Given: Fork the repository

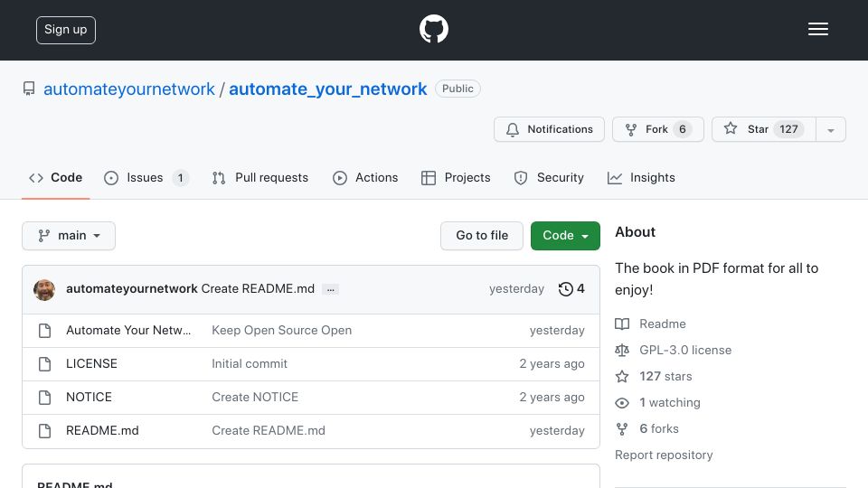Looking at the screenshot, I should pos(657,129).
